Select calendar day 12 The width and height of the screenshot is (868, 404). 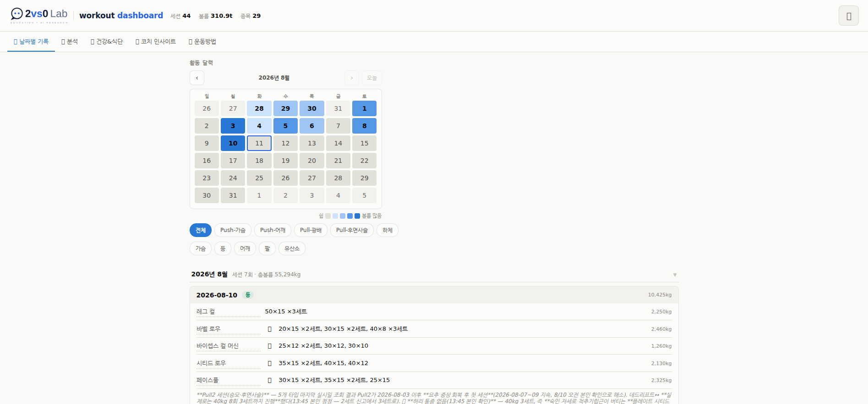coord(285,143)
